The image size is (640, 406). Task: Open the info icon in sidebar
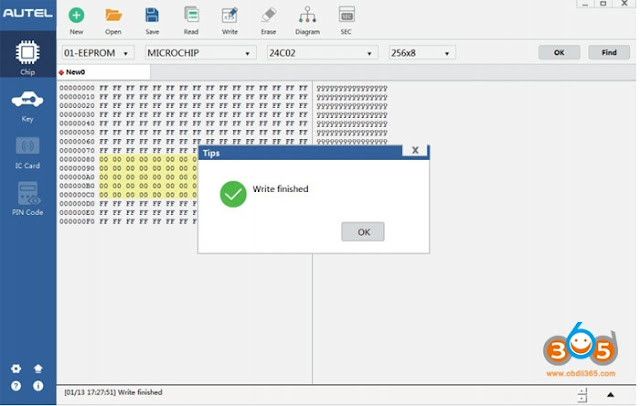click(38, 386)
